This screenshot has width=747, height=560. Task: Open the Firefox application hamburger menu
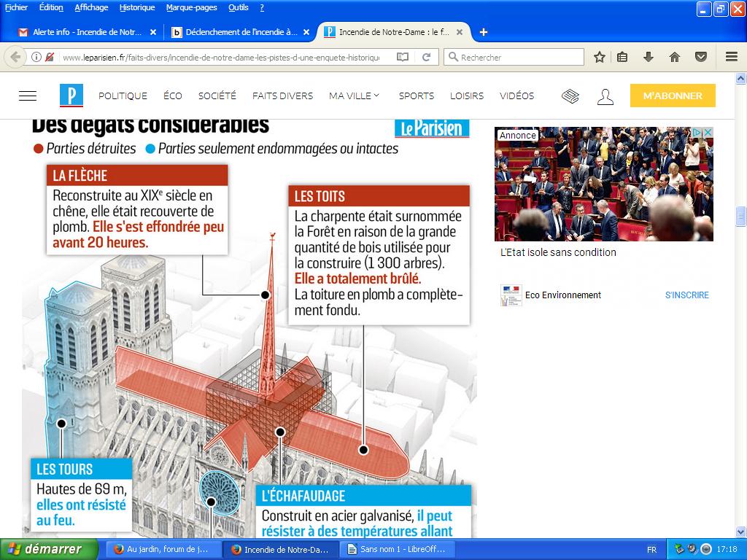(x=732, y=57)
